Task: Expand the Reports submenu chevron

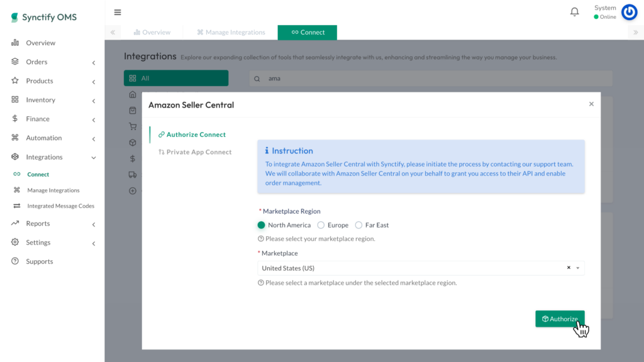Action: click(94, 224)
